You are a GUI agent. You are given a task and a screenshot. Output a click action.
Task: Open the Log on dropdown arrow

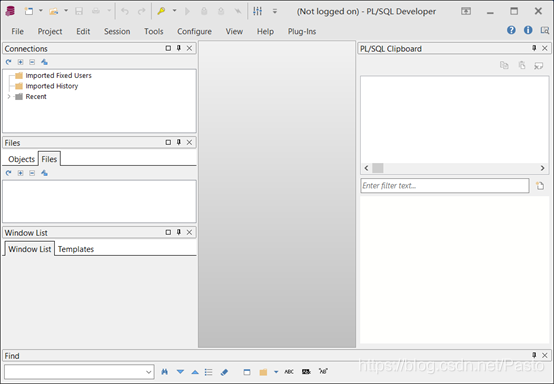click(x=174, y=11)
